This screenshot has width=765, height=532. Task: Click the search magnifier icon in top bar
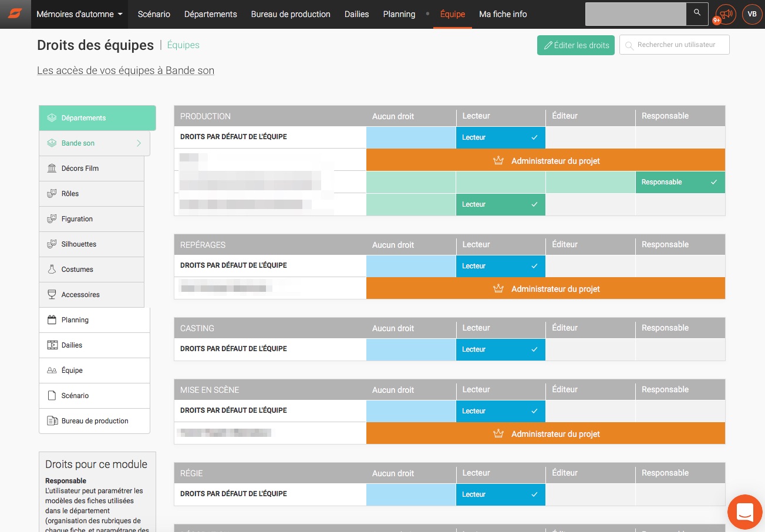(697, 13)
